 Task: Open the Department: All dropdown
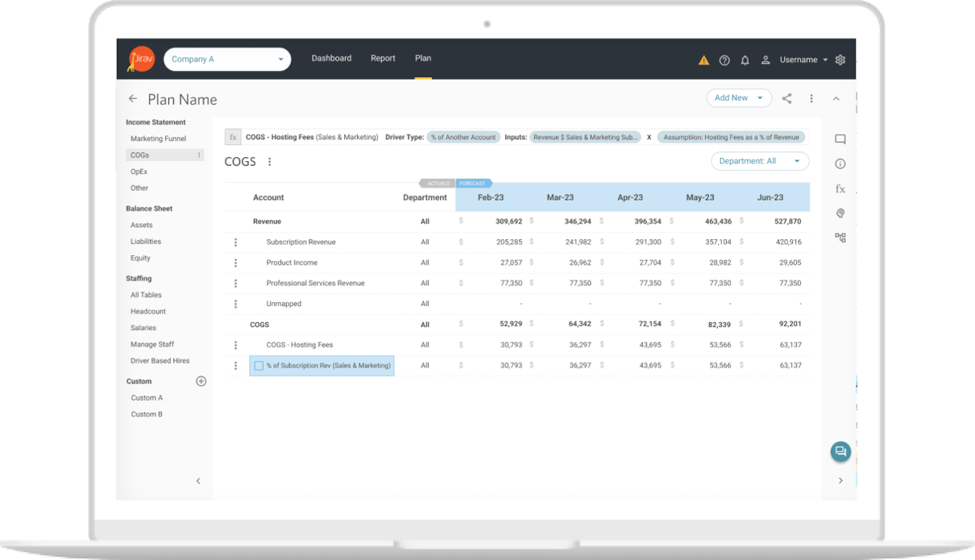[758, 160]
